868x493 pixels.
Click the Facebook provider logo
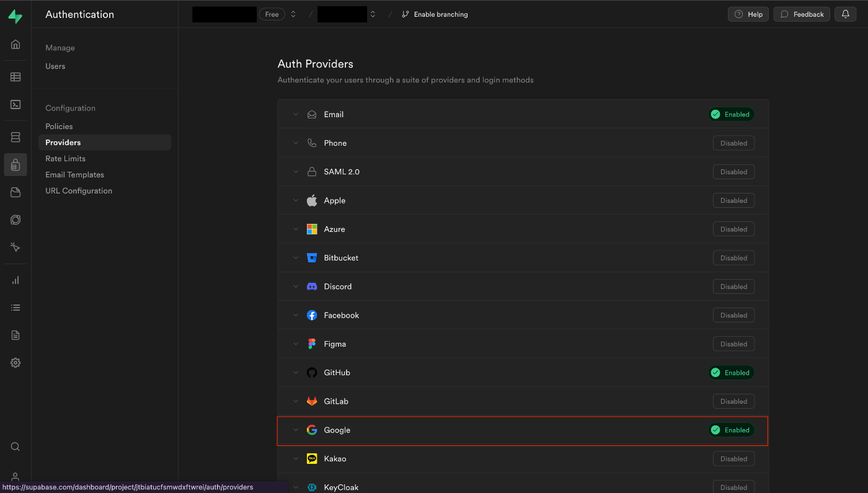[x=312, y=315]
